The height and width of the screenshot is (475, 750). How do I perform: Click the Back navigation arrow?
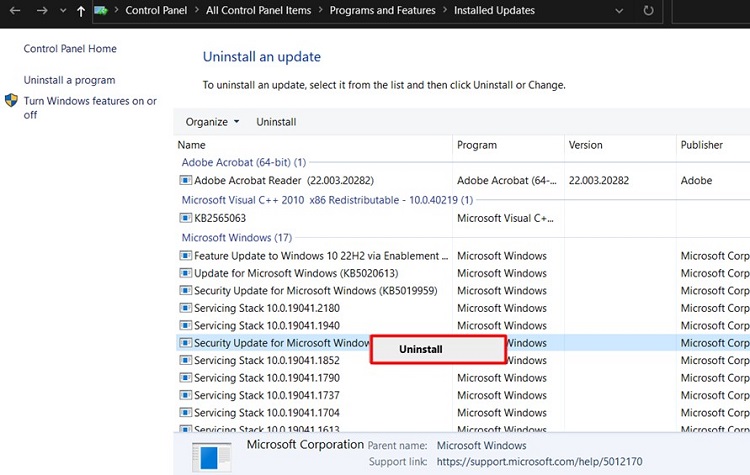pyautogui.click(x=16, y=11)
